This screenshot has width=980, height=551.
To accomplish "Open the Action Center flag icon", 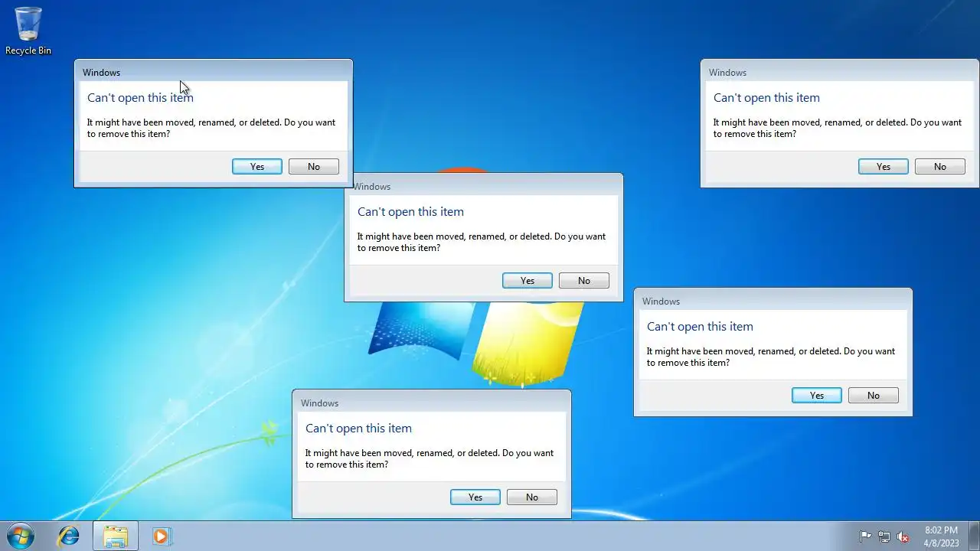I will [866, 536].
